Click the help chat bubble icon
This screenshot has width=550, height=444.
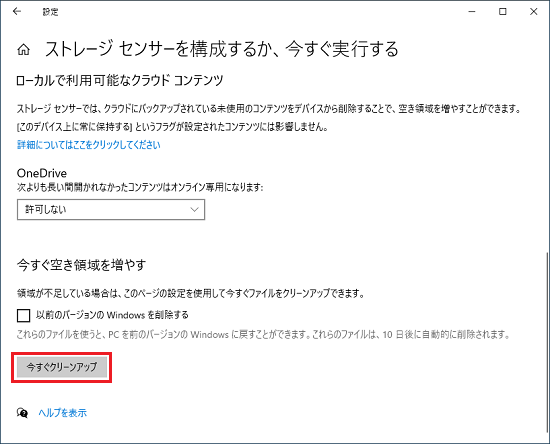coord(22,413)
